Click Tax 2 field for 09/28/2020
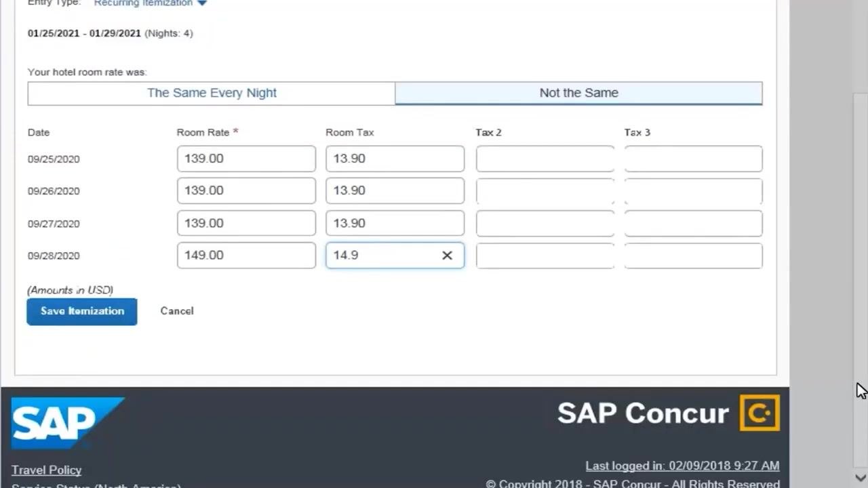The image size is (868, 488). [x=545, y=256]
